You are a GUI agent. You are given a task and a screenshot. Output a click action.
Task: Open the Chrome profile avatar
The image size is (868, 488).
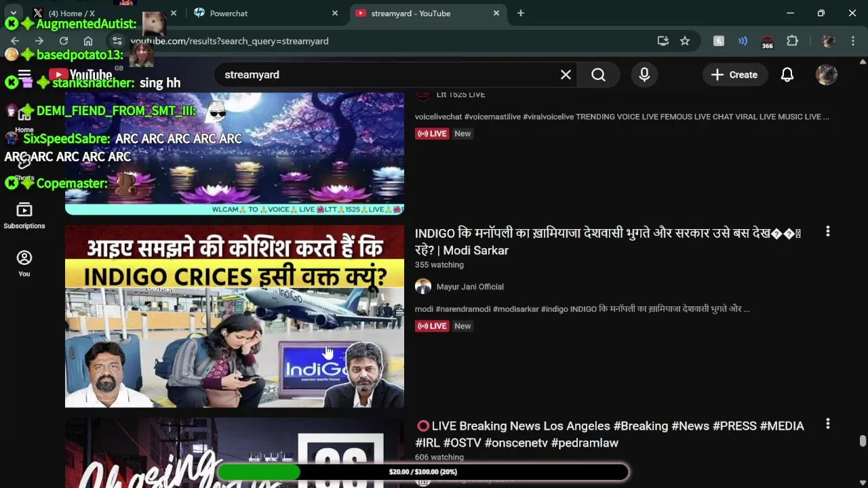click(828, 41)
